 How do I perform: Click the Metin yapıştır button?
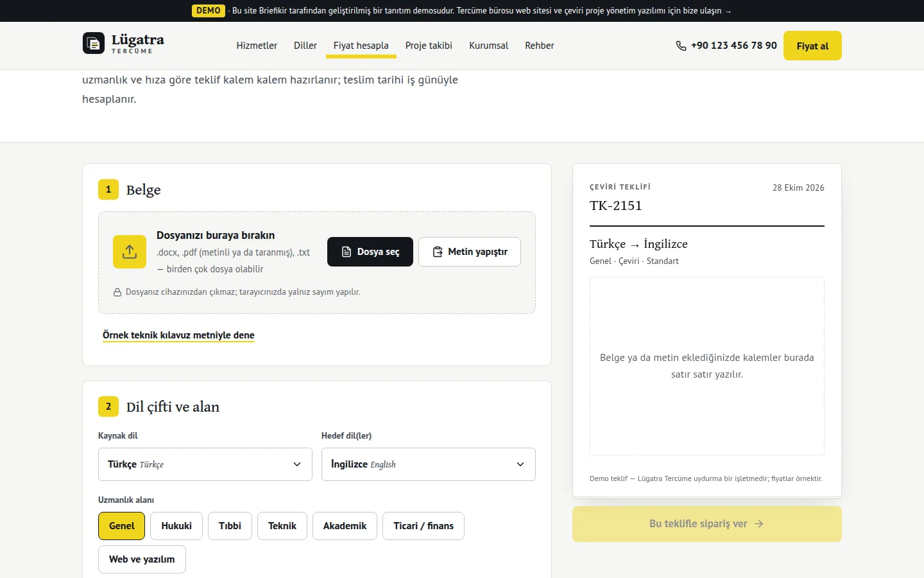click(x=470, y=252)
